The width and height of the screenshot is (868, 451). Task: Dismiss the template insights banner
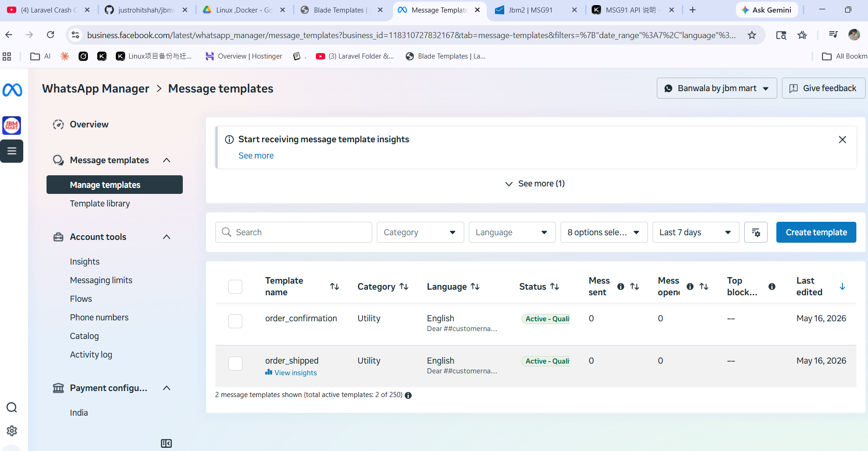point(842,139)
